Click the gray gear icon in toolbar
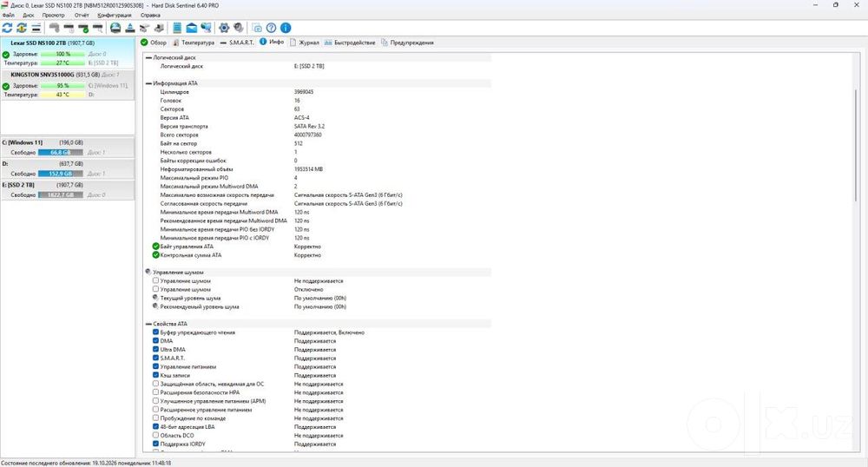Viewport: 868px width, 467px height. [238, 28]
